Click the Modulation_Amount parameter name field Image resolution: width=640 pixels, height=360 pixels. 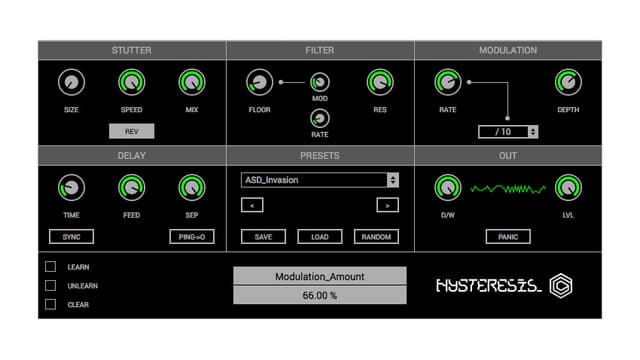(320, 276)
